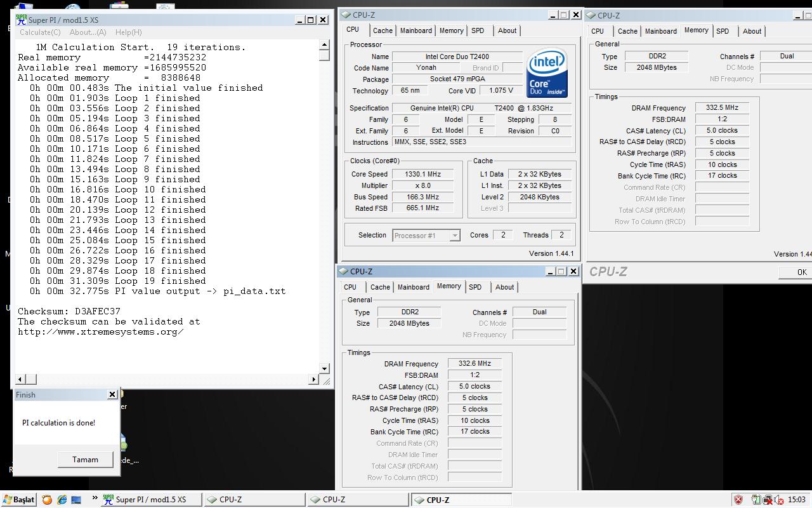Switch to active third CPU-Z taskbar button
The image size is (812, 508).
(x=461, y=500)
